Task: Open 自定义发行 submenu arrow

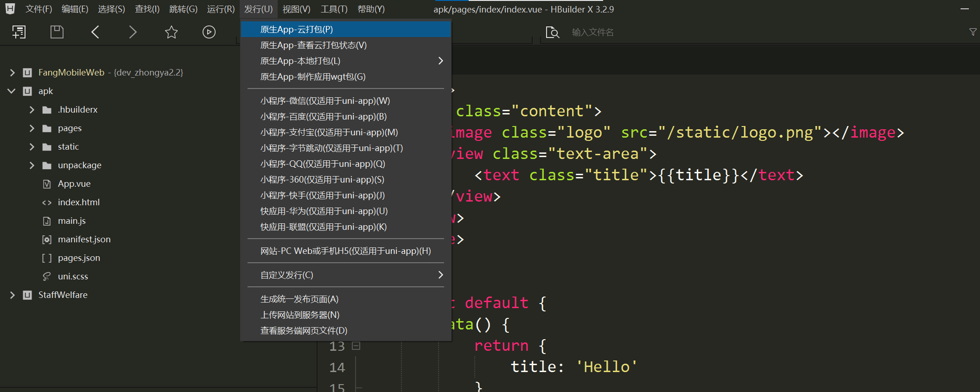Action: [x=440, y=275]
